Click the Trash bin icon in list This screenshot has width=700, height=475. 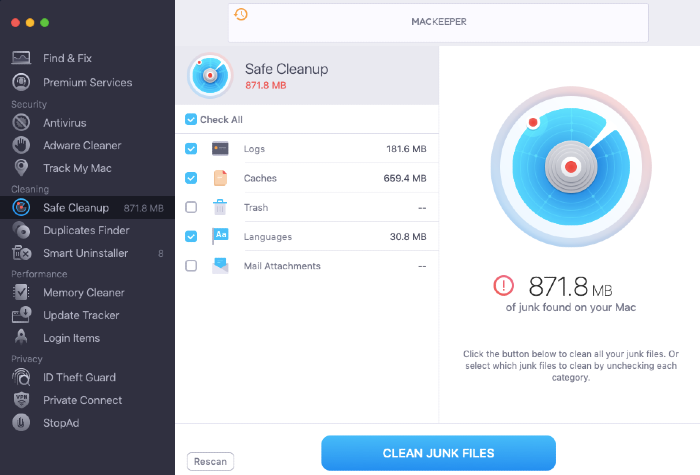(220, 207)
